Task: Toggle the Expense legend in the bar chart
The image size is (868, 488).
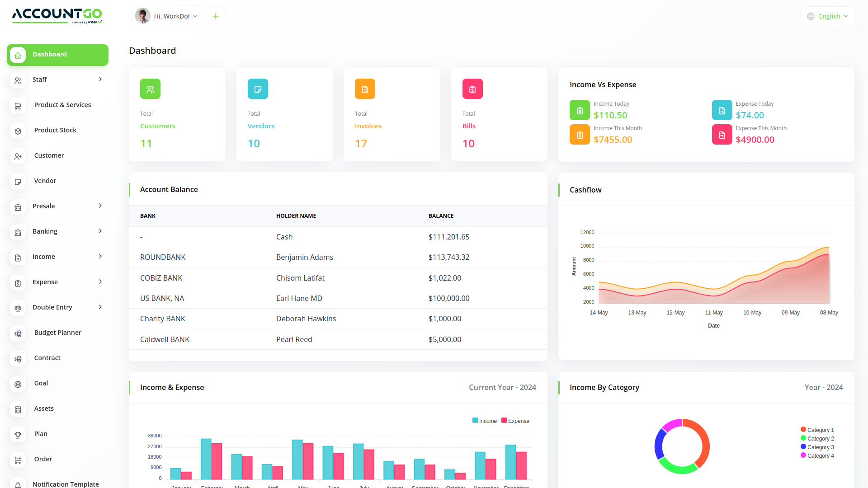Action: tap(515, 421)
